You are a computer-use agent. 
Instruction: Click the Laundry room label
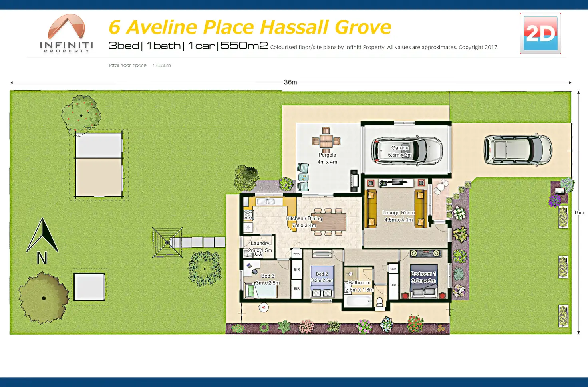point(260,243)
